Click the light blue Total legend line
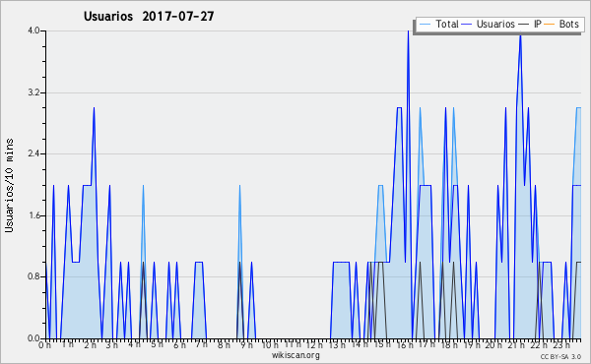The image size is (591, 364). coord(425,25)
